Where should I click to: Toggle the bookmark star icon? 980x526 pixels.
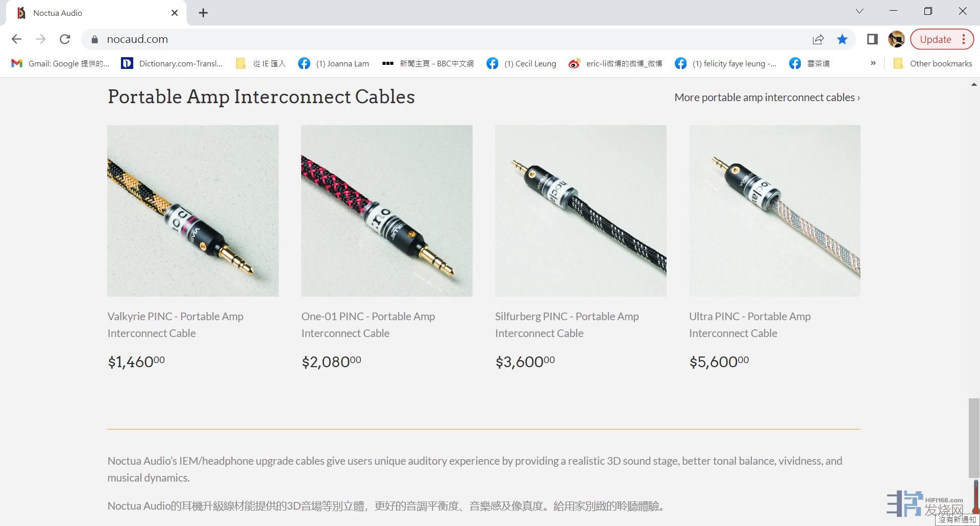(842, 39)
